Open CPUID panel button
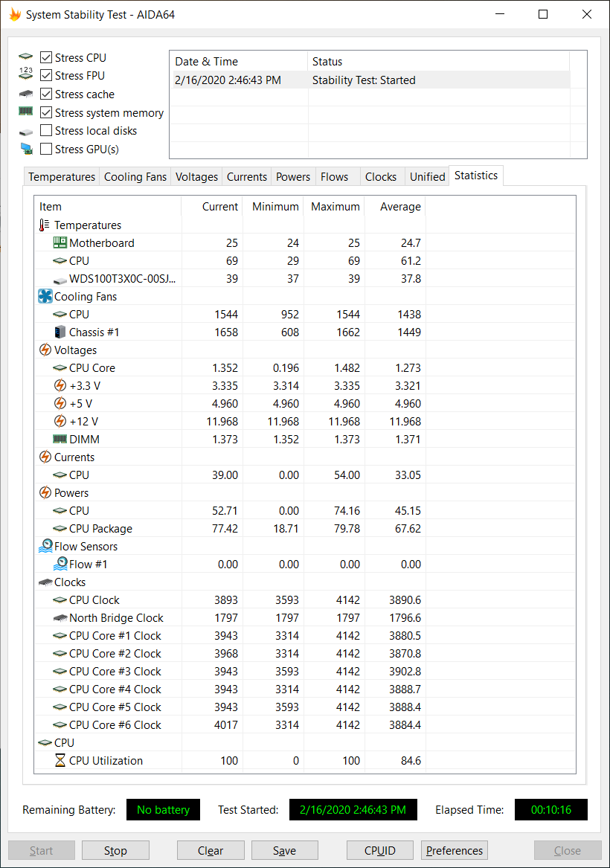 (379, 850)
